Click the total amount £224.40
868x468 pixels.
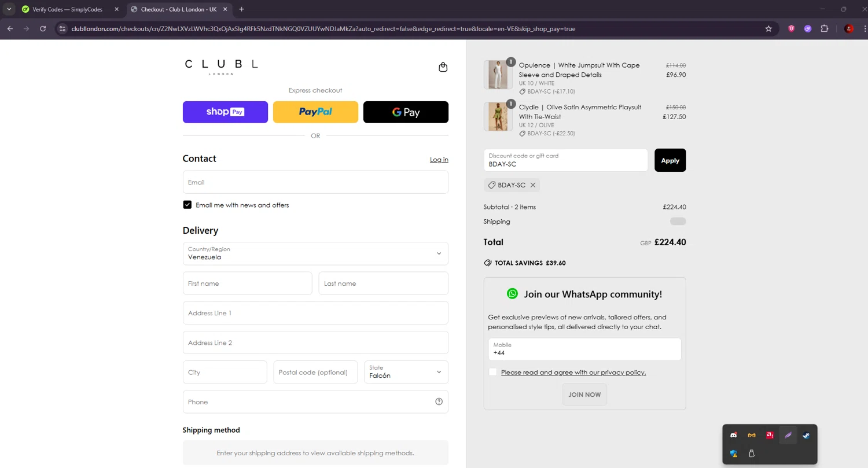[670, 242]
